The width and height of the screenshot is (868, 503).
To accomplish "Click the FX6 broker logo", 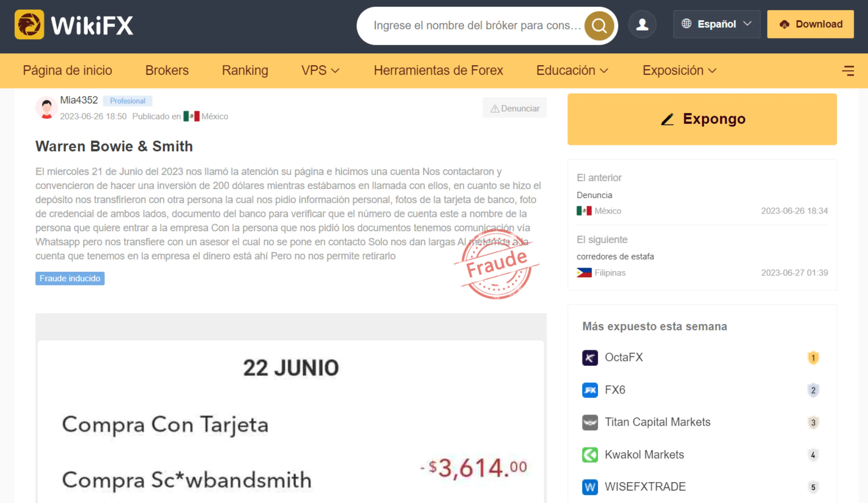I will [x=590, y=390].
